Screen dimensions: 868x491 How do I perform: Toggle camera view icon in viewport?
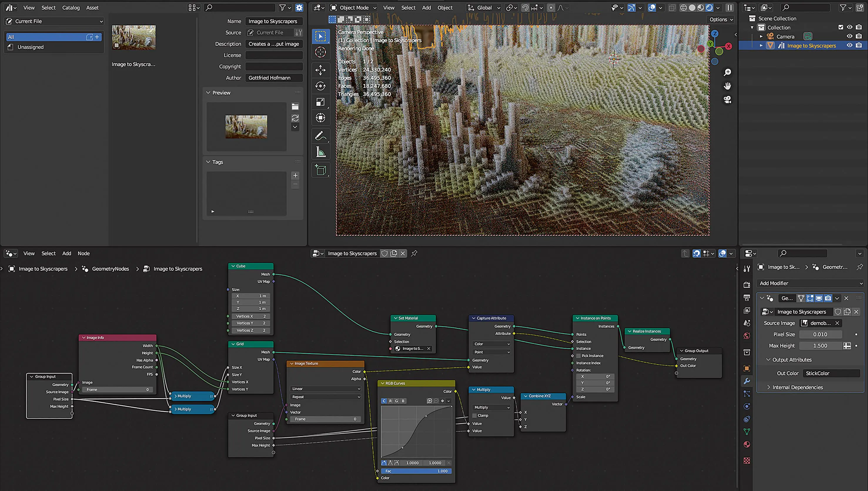click(x=727, y=100)
